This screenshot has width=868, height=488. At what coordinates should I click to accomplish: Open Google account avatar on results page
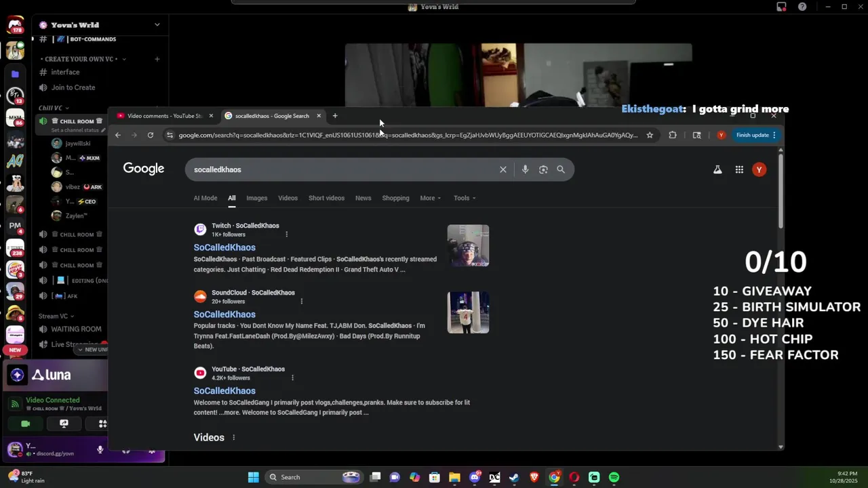coord(759,169)
